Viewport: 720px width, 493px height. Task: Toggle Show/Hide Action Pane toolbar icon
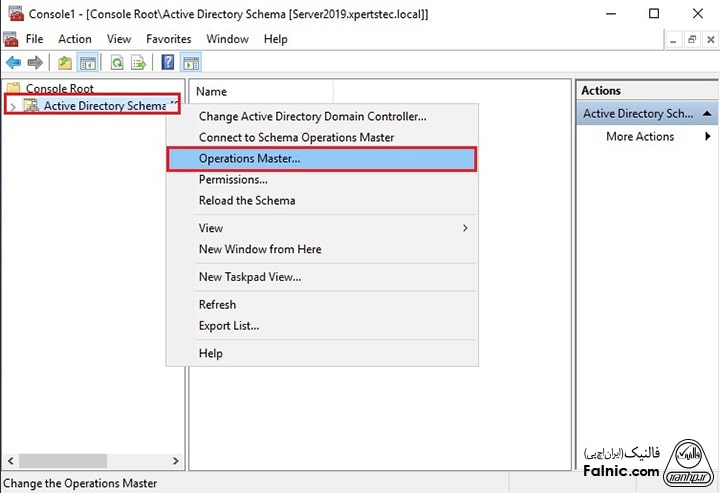click(x=191, y=63)
